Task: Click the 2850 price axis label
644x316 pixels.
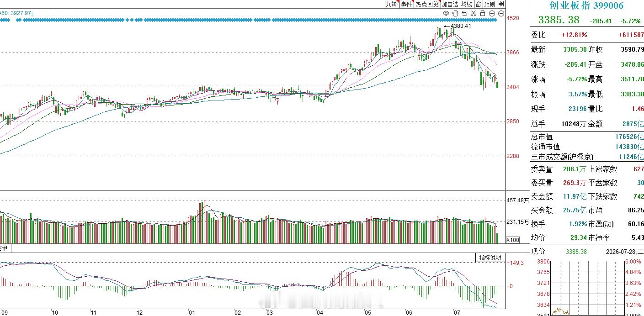Action: pyautogui.click(x=513, y=121)
